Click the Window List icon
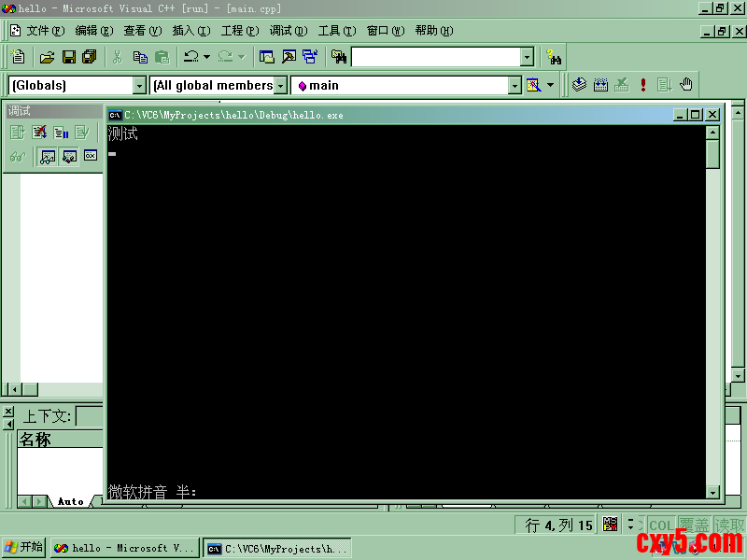Viewport: 747px width, 560px height. coord(310,57)
